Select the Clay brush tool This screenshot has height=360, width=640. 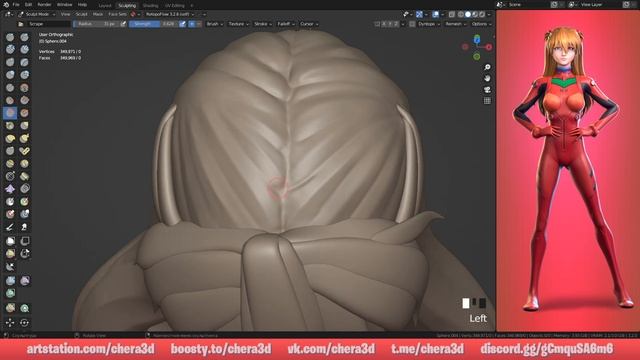click(10, 49)
